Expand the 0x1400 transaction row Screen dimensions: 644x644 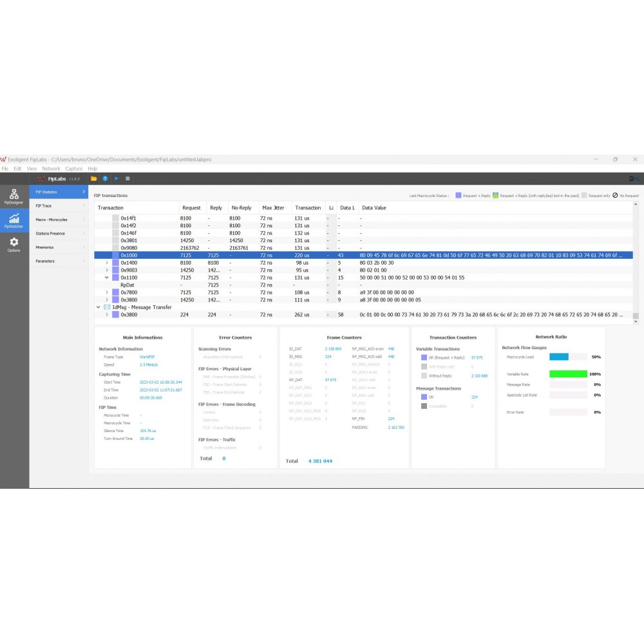107,263
